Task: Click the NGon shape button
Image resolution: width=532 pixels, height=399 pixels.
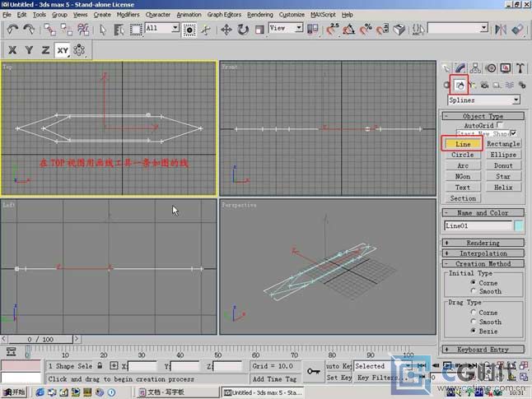Action: tap(463, 176)
